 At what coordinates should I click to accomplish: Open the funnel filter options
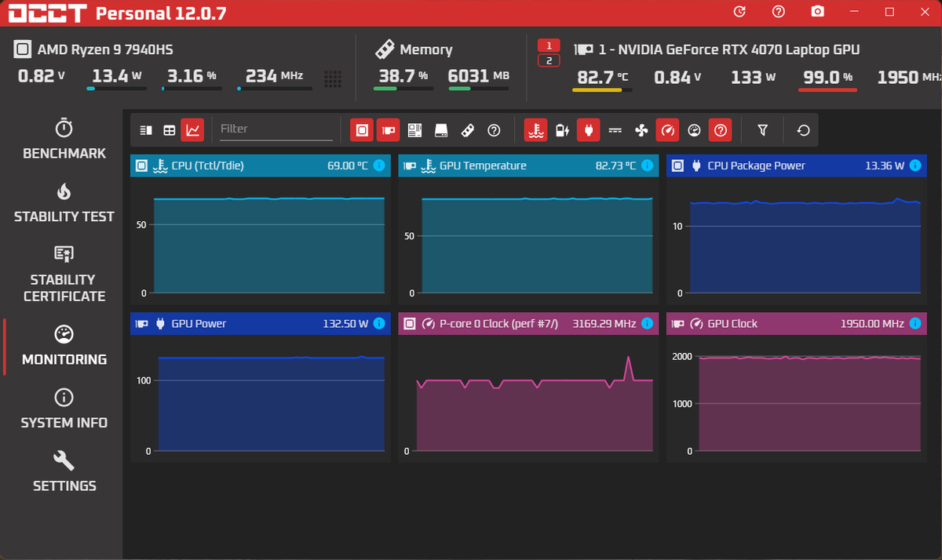pyautogui.click(x=762, y=130)
